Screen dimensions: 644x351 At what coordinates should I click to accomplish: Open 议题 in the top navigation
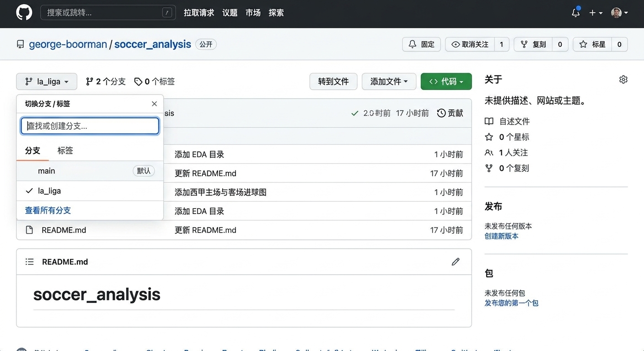point(230,13)
